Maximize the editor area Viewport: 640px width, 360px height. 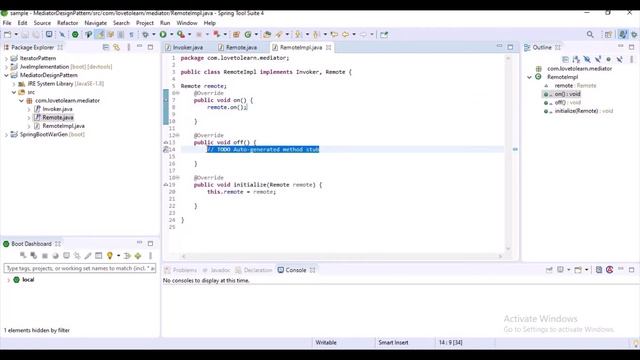510,47
